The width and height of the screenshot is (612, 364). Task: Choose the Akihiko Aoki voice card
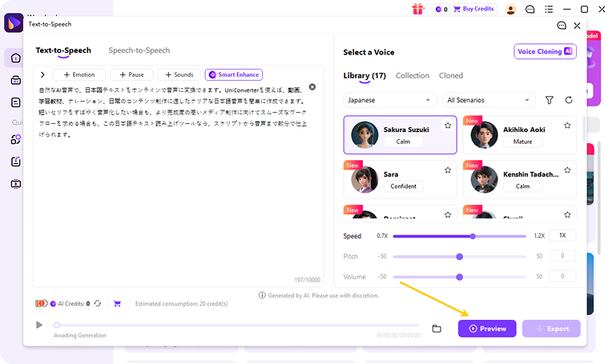coord(520,135)
